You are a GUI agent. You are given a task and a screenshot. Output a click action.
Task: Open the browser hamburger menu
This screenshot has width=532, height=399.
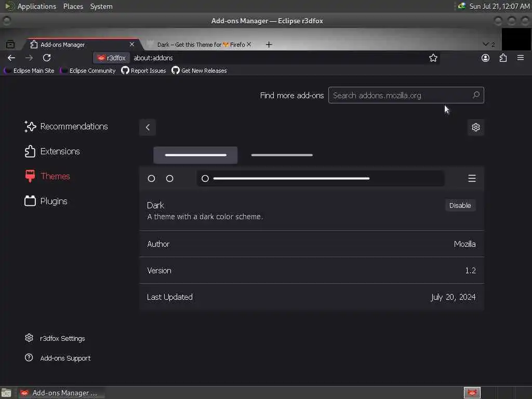point(521,58)
